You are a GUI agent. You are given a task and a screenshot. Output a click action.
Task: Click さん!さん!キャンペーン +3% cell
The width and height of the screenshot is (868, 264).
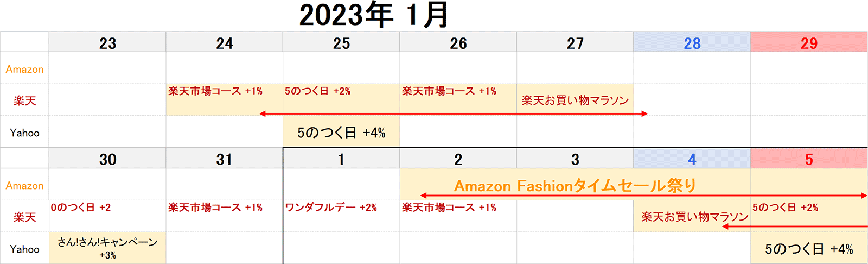tap(107, 248)
